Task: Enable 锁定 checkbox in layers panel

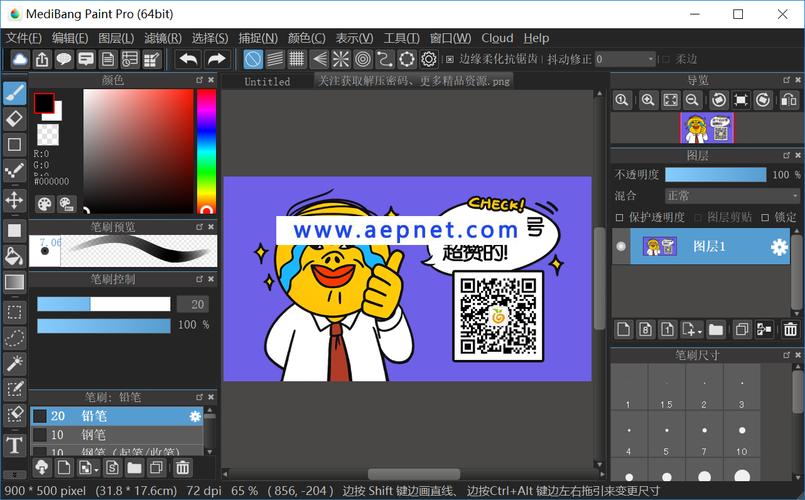Action: click(x=765, y=218)
